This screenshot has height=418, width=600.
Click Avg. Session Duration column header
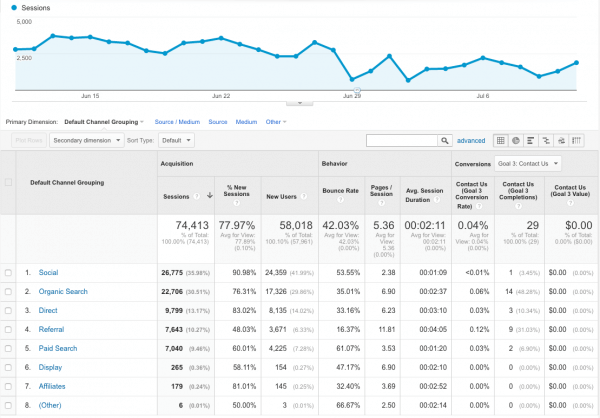pos(426,196)
